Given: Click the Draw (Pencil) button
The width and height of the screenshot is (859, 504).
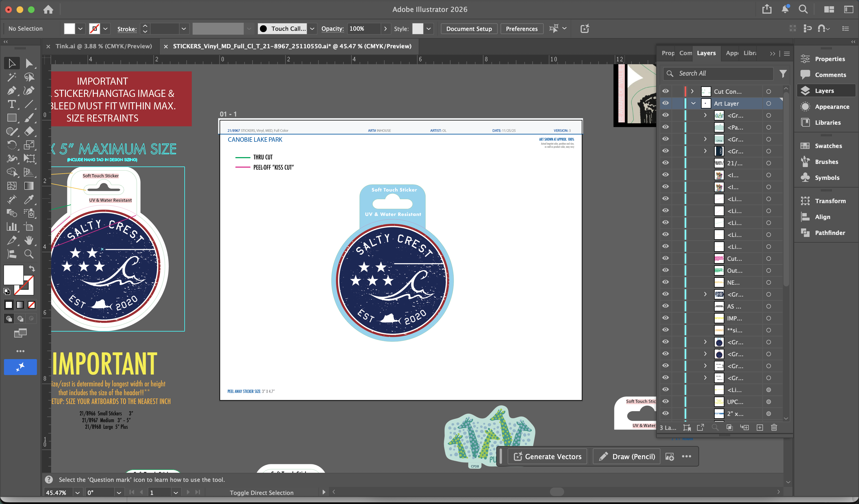Looking at the screenshot, I should pos(627,456).
